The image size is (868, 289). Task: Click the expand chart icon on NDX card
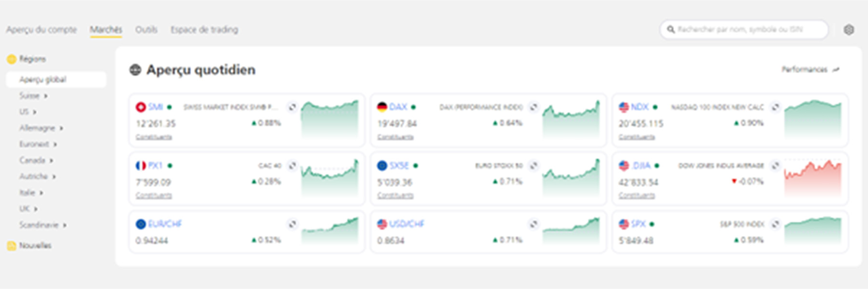(x=775, y=107)
